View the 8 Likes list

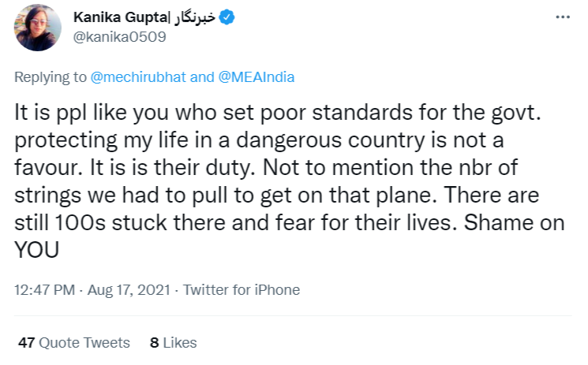pos(174,343)
